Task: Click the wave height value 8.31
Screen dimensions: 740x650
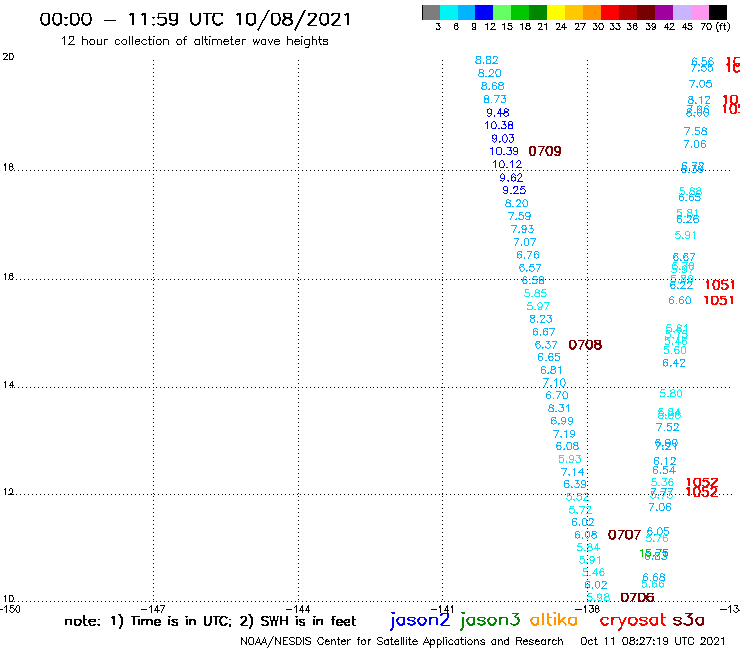Action: pos(559,408)
